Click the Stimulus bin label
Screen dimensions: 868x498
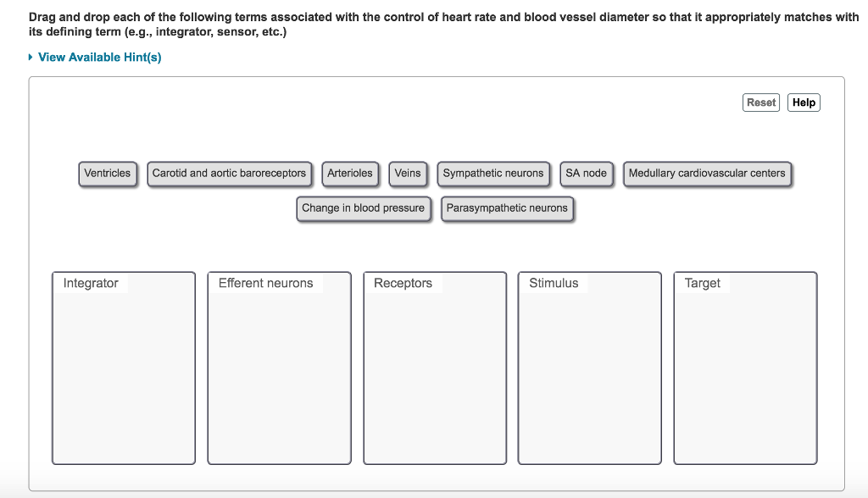554,284
